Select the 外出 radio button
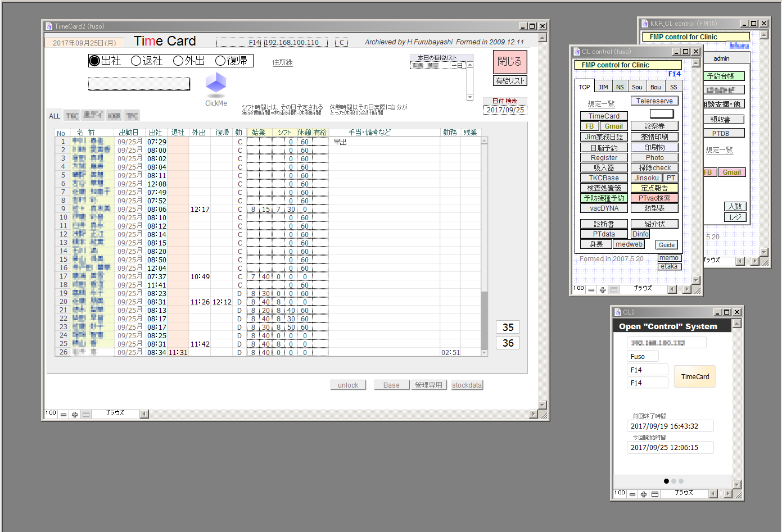Image resolution: width=782 pixels, height=532 pixels. [x=178, y=61]
